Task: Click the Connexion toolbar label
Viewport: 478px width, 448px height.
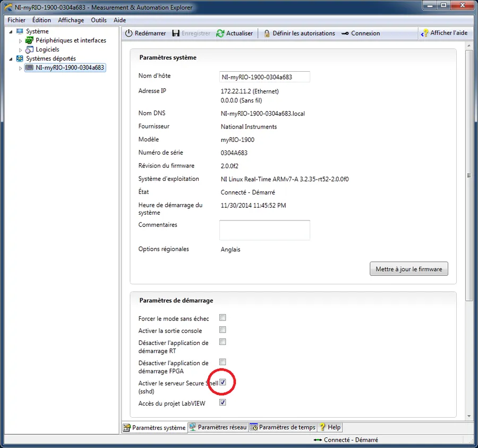Action: click(365, 33)
